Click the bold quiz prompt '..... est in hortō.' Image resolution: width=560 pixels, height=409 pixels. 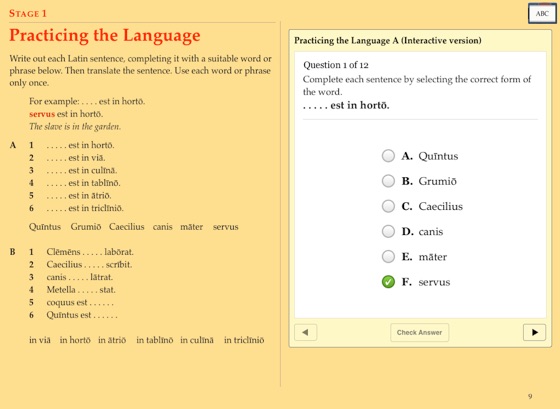click(346, 106)
